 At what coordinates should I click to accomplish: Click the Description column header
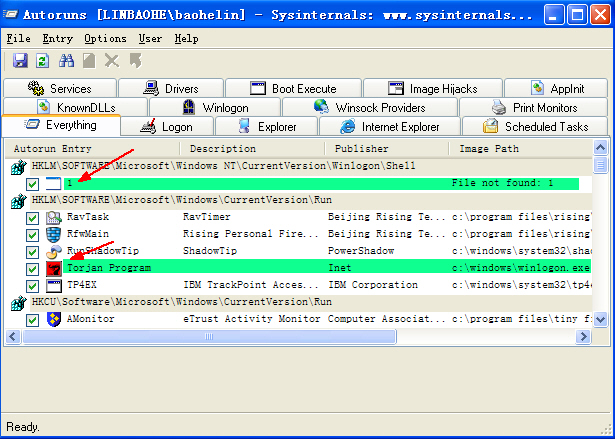252,149
